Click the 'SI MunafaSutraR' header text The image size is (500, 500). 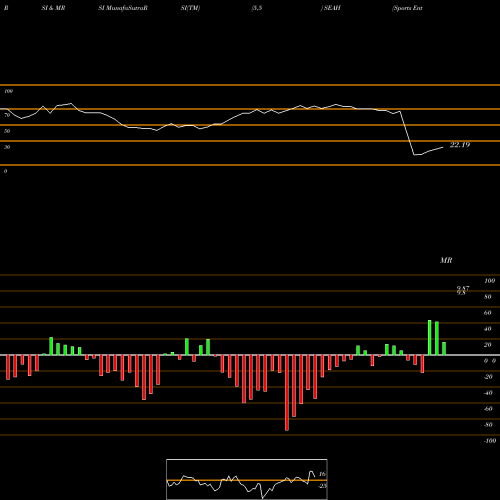tap(123, 8)
